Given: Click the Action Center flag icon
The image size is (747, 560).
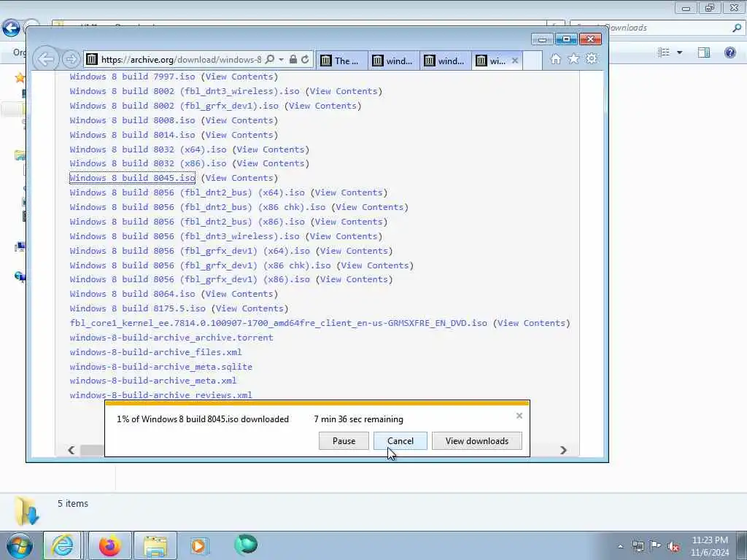Looking at the screenshot, I should click(656, 546).
